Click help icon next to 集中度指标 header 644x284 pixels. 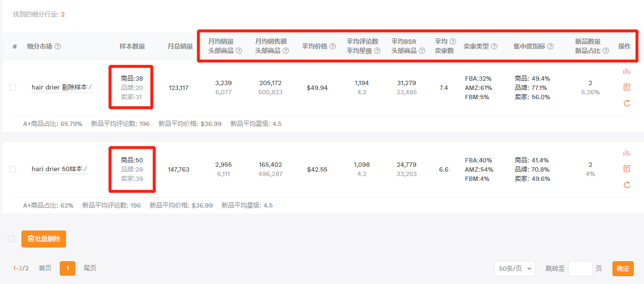pos(550,47)
